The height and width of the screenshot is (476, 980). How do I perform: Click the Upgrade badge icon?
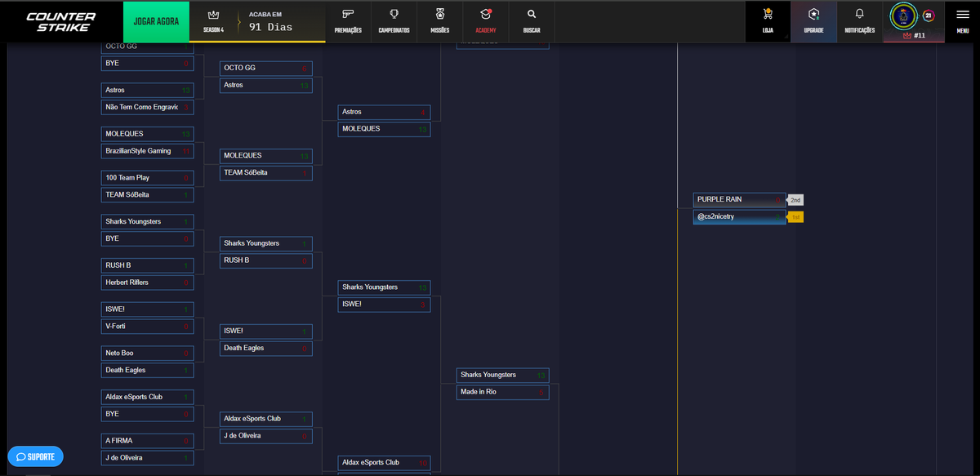813,21
